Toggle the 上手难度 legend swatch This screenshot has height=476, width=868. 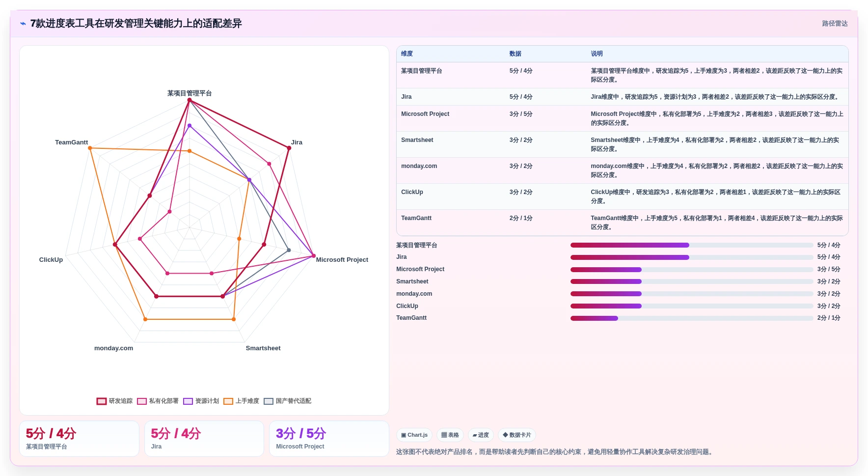(228, 401)
